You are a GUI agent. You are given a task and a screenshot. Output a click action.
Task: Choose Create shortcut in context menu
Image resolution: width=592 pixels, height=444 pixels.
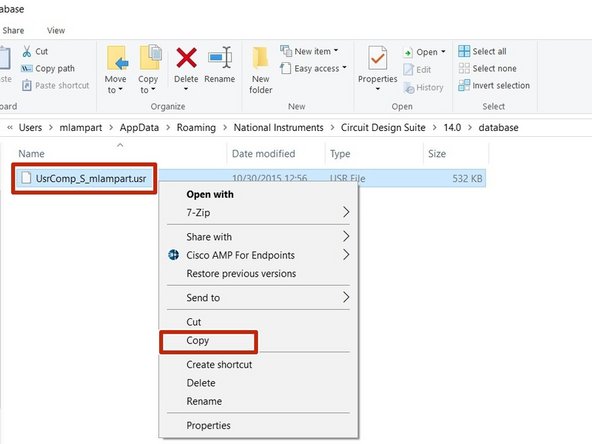(219, 365)
